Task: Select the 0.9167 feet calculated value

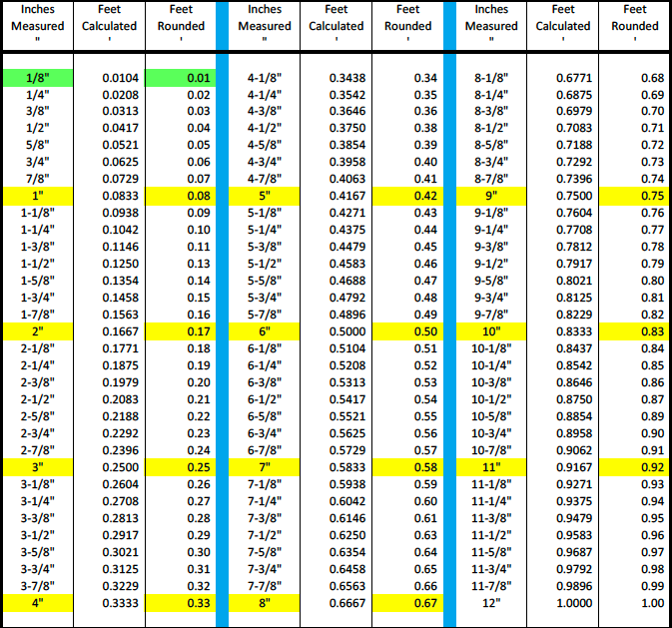Action: (x=574, y=467)
